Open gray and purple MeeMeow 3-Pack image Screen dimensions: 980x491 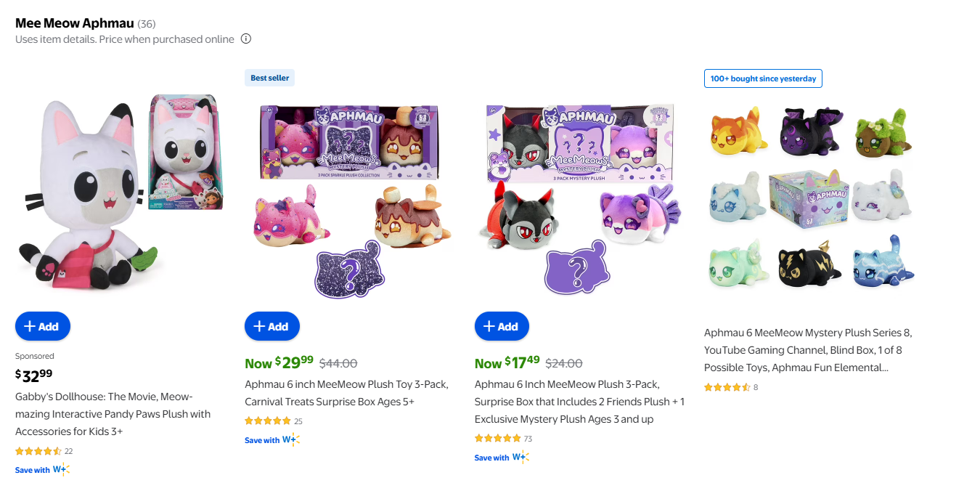coord(579,196)
